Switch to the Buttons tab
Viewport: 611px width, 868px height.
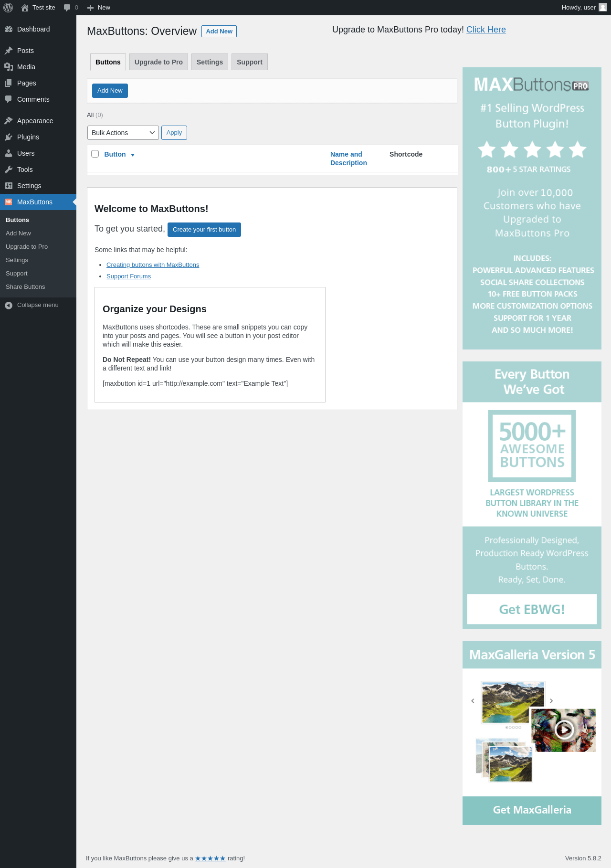tap(108, 62)
